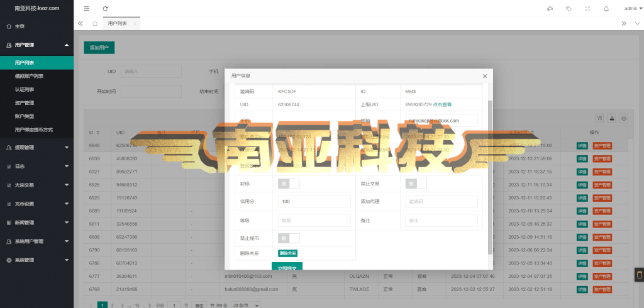The image size is (644, 308).
Task: Open notifications via the bell icon
Action: click(x=606, y=9)
